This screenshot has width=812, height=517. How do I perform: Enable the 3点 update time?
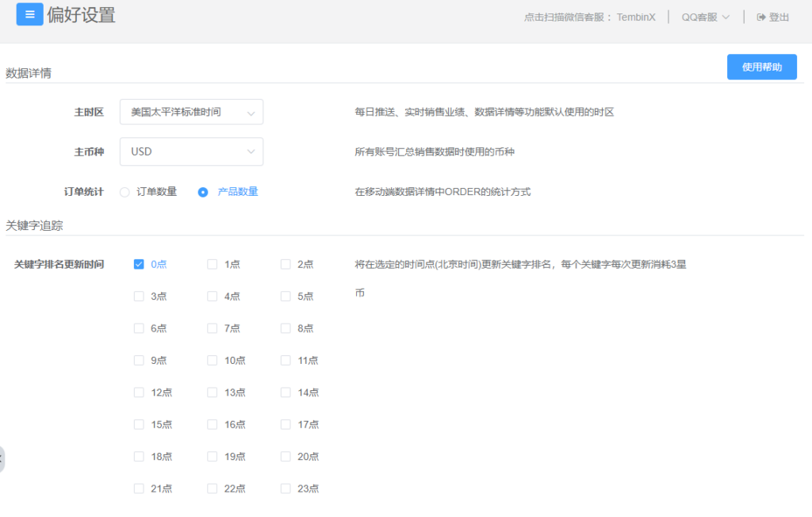click(x=139, y=297)
